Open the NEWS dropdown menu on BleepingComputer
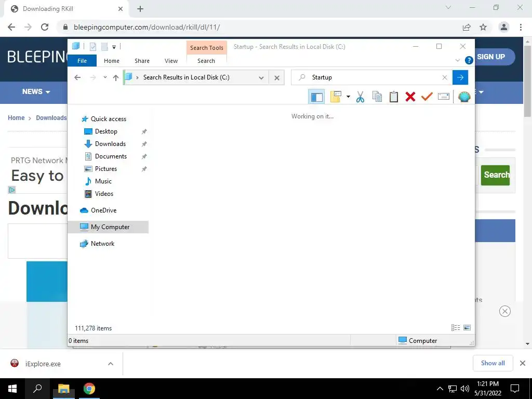Image resolution: width=532 pixels, height=399 pixels. pos(36,91)
